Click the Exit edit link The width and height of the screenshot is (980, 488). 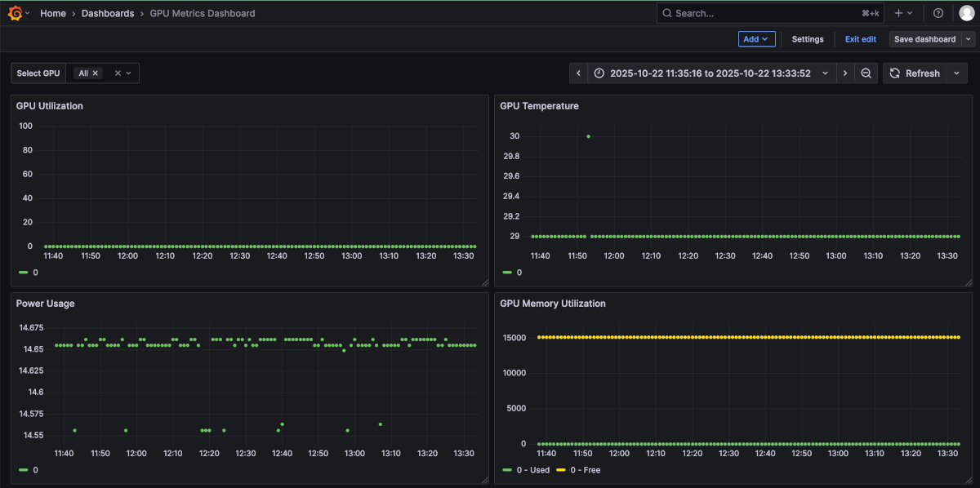(860, 38)
